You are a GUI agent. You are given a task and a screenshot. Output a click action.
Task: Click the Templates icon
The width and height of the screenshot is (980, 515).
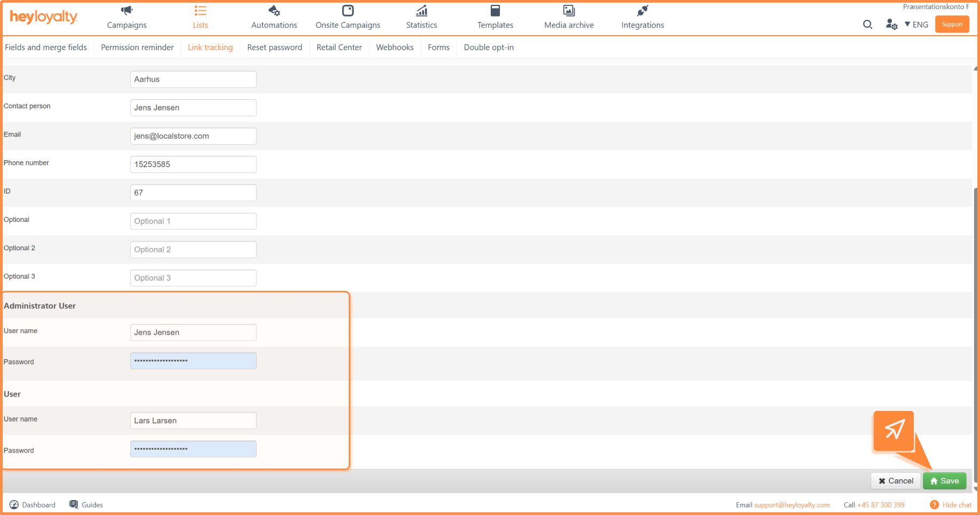click(x=495, y=11)
